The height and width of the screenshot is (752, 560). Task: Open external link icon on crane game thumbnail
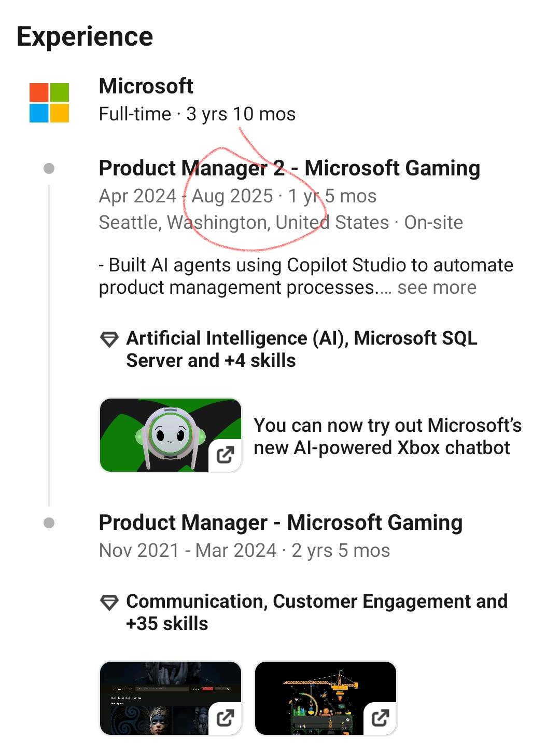point(380,718)
